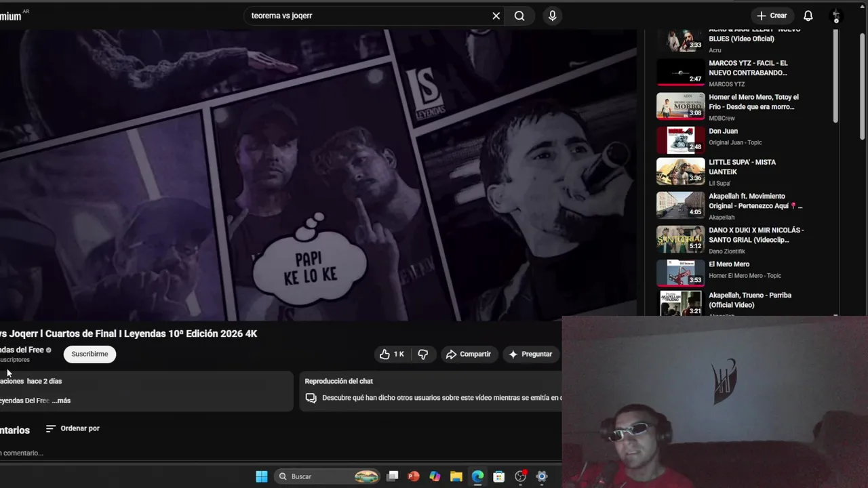The image size is (868, 488).
Task: Open Microsoft Copilot from the taskbar
Action: click(x=435, y=476)
